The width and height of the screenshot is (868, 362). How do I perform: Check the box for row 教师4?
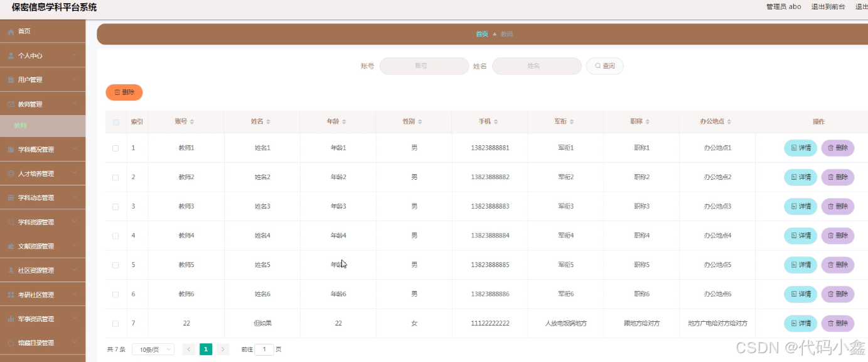click(x=115, y=236)
